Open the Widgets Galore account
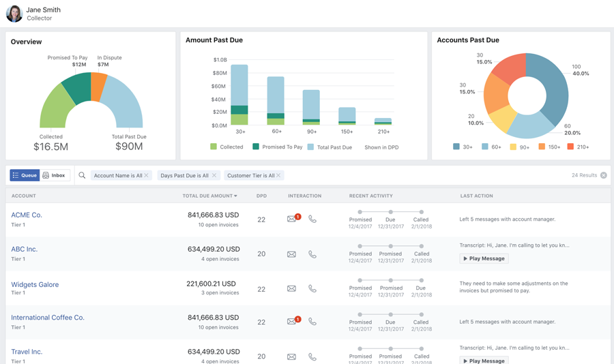The image size is (614, 364). pyautogui.click(x=35, y=284)
